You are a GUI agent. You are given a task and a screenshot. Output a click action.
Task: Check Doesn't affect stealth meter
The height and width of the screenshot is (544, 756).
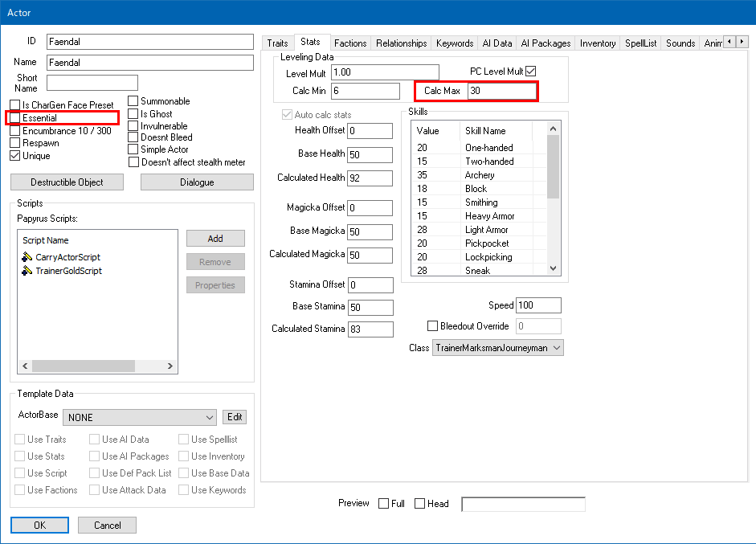(134, 162)
